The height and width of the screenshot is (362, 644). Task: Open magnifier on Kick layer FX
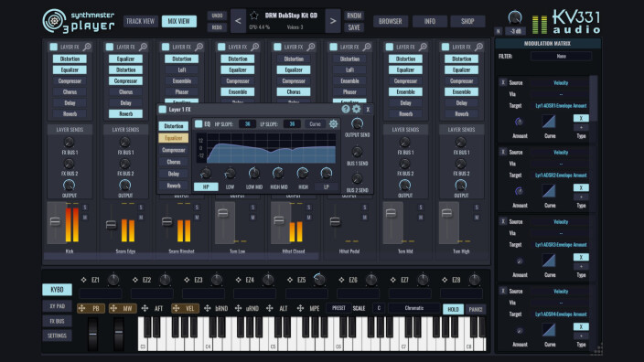point(87,47)
